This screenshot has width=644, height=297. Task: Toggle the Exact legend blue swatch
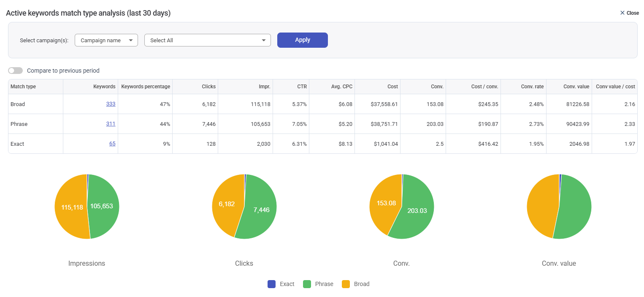pos(272,284)
